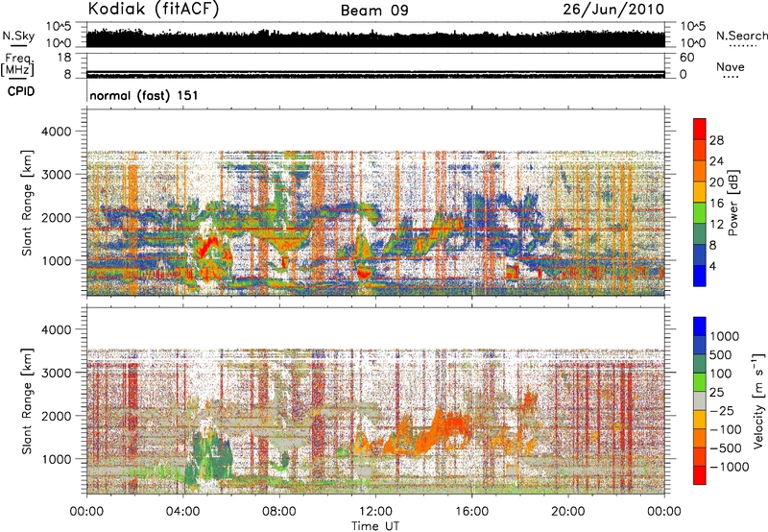Click the '12:00' time axis label
The width and height of the screenshot is (768, 532).
coord(375,512)
